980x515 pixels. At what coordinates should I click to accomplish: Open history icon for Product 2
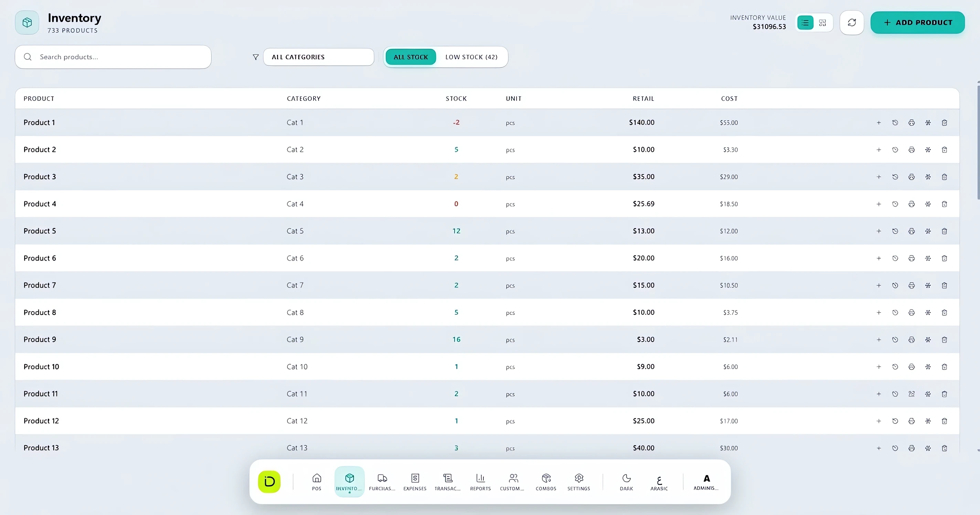click(x=895, y=150)
